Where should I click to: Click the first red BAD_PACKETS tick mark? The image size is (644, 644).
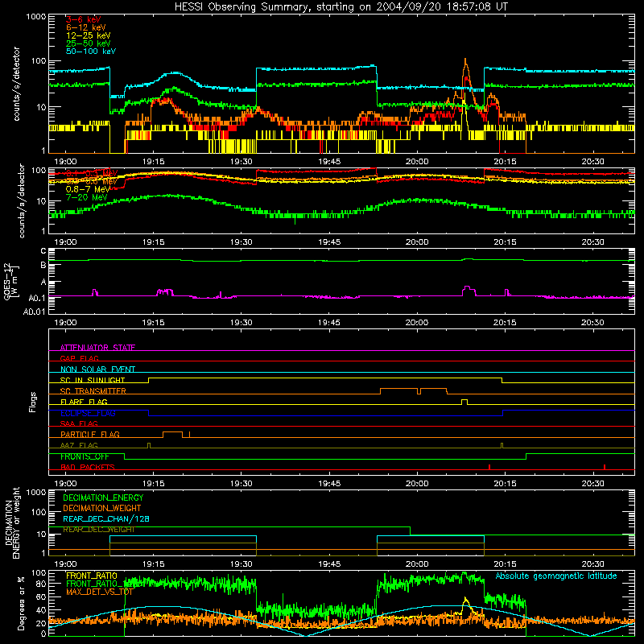coord(489,467)
